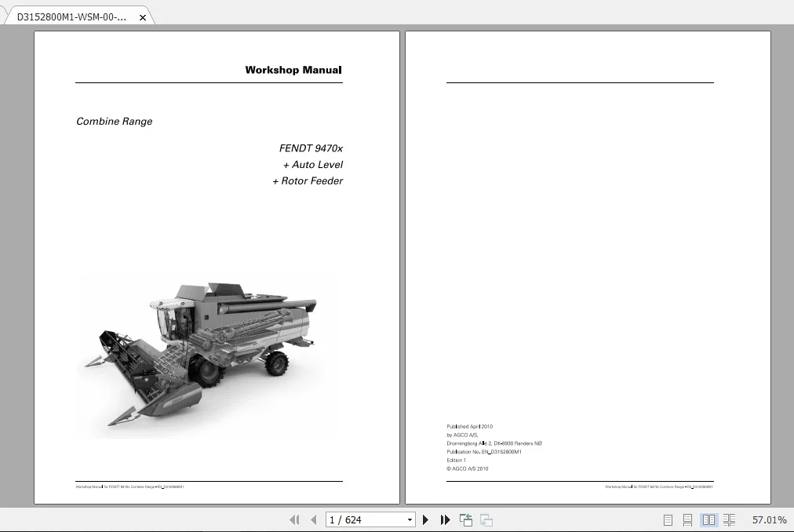794x532 pixels.
Task: Click the left page footer text
Action: [x=129, y=487]
